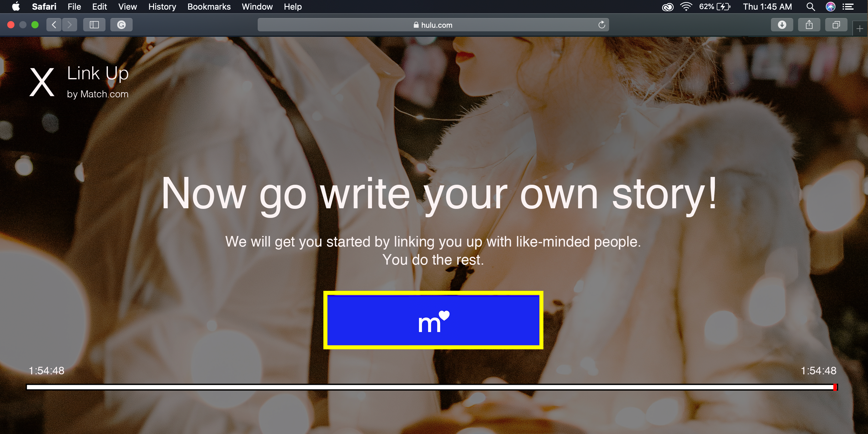Open a new tab with plus button
This screenshot has height=434, width=868.
point(860,29)
